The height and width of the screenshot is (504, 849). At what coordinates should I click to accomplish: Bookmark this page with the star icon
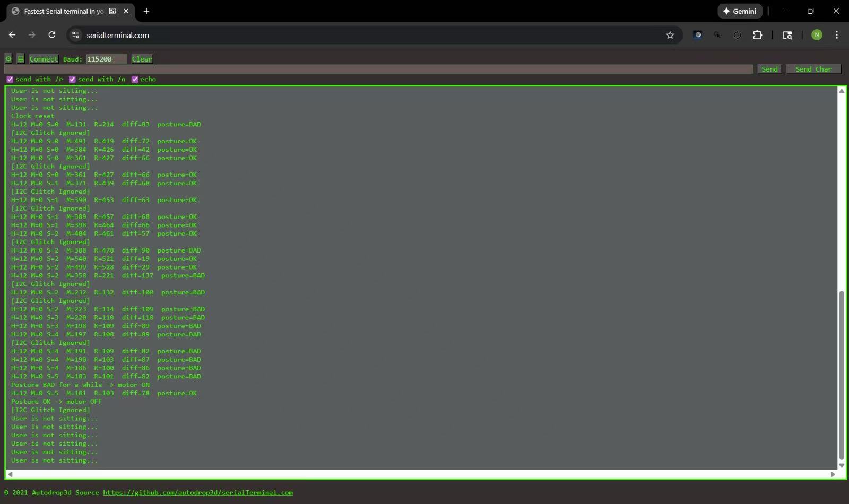tap(670, 35)
